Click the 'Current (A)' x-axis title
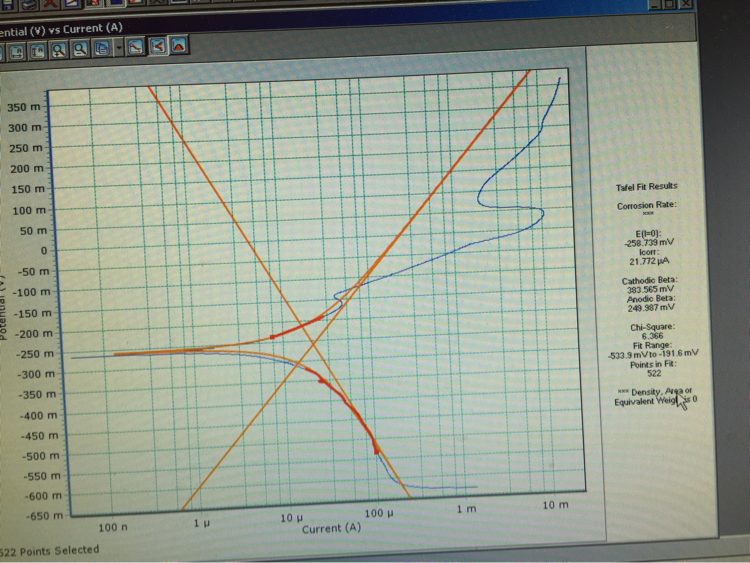750x563 pixels. [x=331, y=528]
